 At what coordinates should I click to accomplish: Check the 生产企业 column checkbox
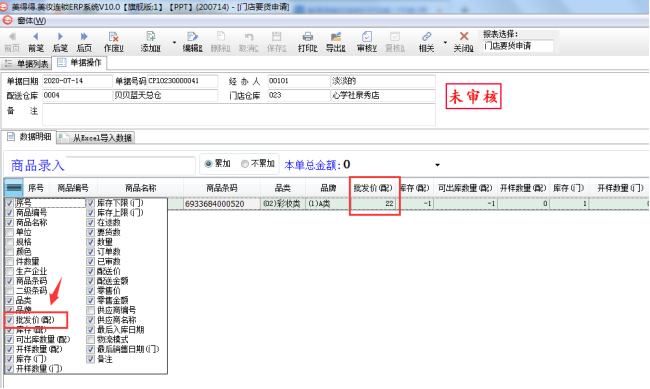tap(10, 271)
